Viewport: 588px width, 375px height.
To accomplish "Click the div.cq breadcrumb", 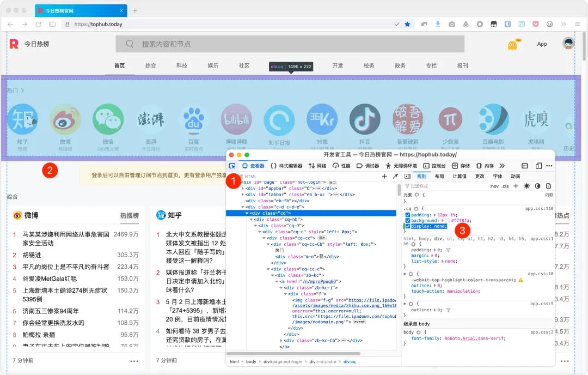I will 350,361.
